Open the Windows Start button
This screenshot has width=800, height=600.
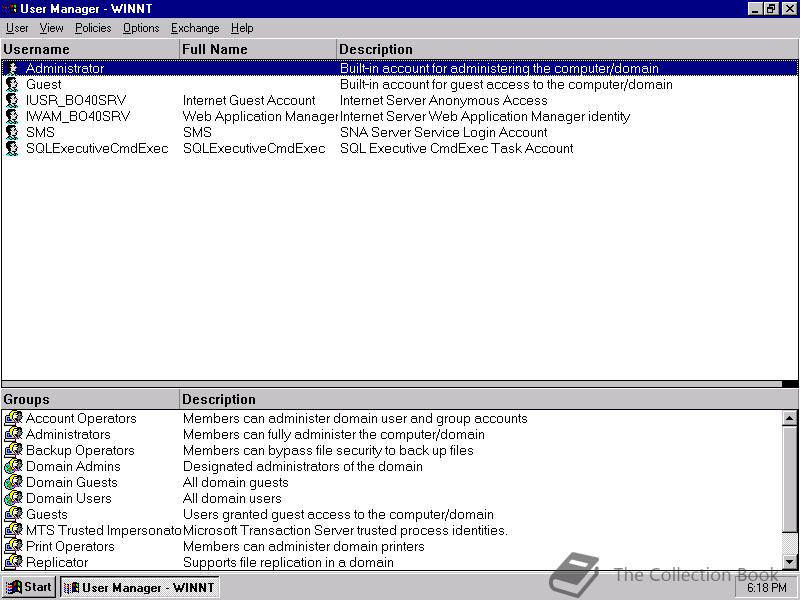(29, 587)
